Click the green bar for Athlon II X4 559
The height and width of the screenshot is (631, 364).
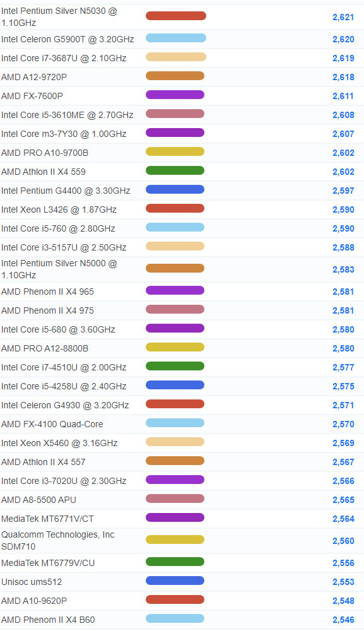(x=175, y=170)
